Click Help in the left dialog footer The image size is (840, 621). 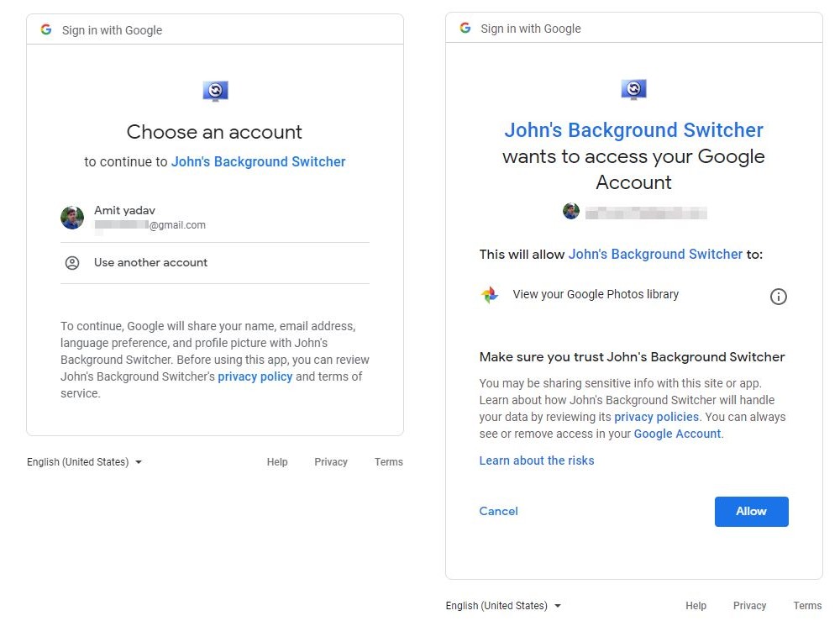[277, 462]
